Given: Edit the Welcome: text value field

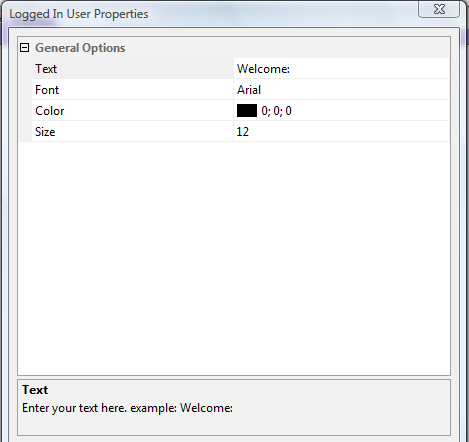Looking at the screenshot, I should point(342,69).
